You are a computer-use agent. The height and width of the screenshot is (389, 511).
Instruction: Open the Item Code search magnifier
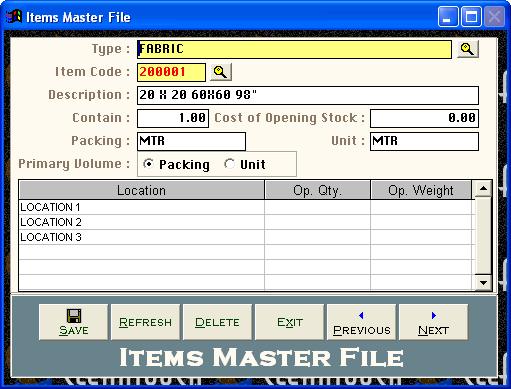click(x=221, y=72)
